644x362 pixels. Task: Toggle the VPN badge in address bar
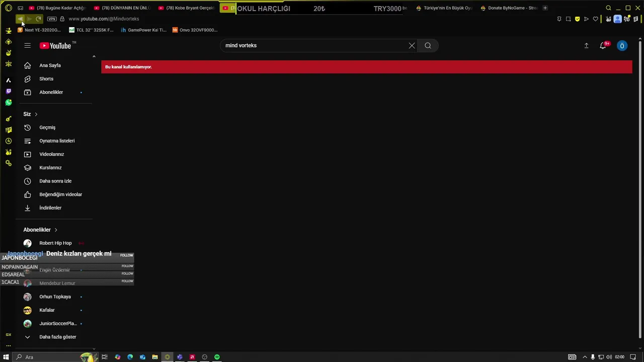coord(52,19)
